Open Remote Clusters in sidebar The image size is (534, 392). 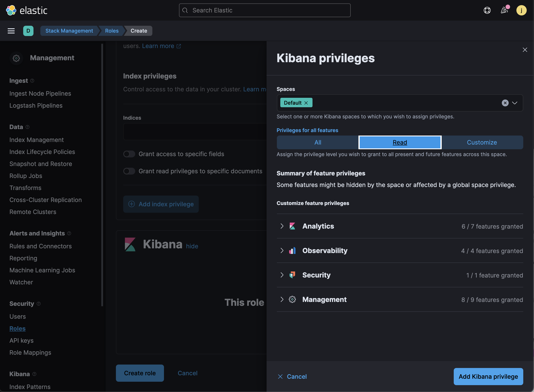(x=33, y=212)
